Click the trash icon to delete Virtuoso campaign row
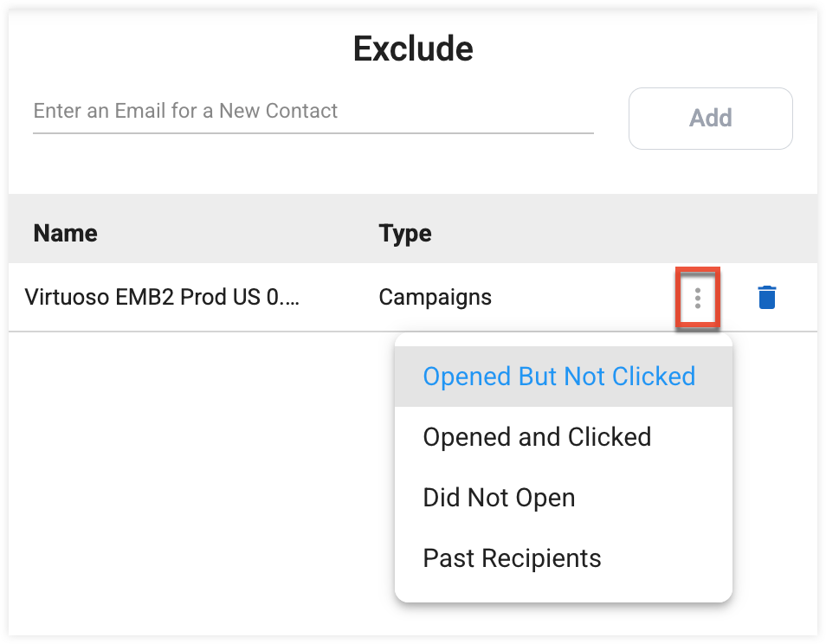826x644 pixels. (766, 298)
